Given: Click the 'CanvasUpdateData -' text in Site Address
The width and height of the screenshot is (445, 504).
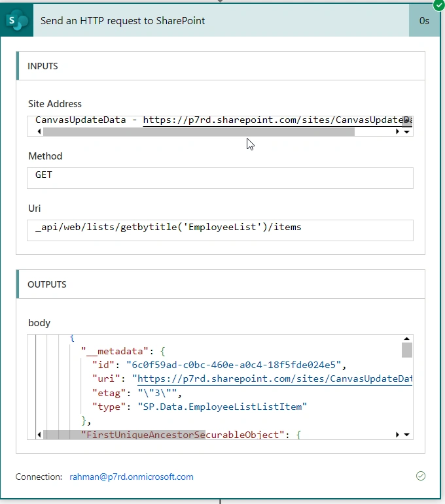Looking at the screenshot, I should point(86,120).
